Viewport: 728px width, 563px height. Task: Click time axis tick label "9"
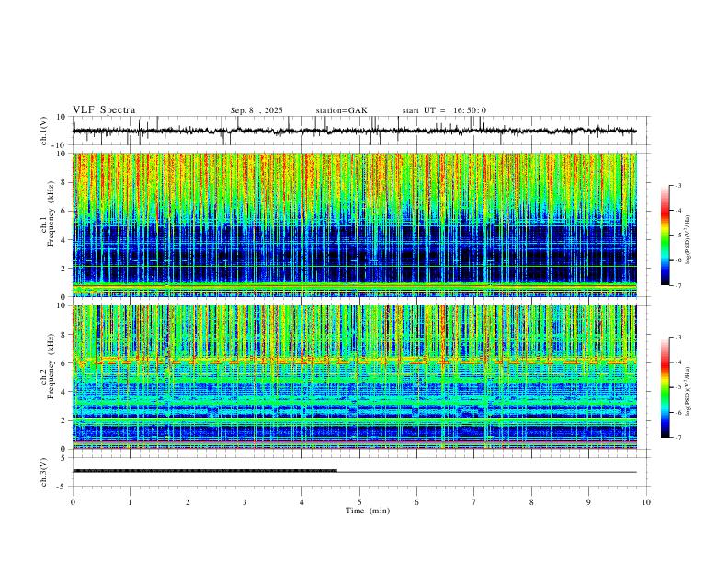point(588,502)
